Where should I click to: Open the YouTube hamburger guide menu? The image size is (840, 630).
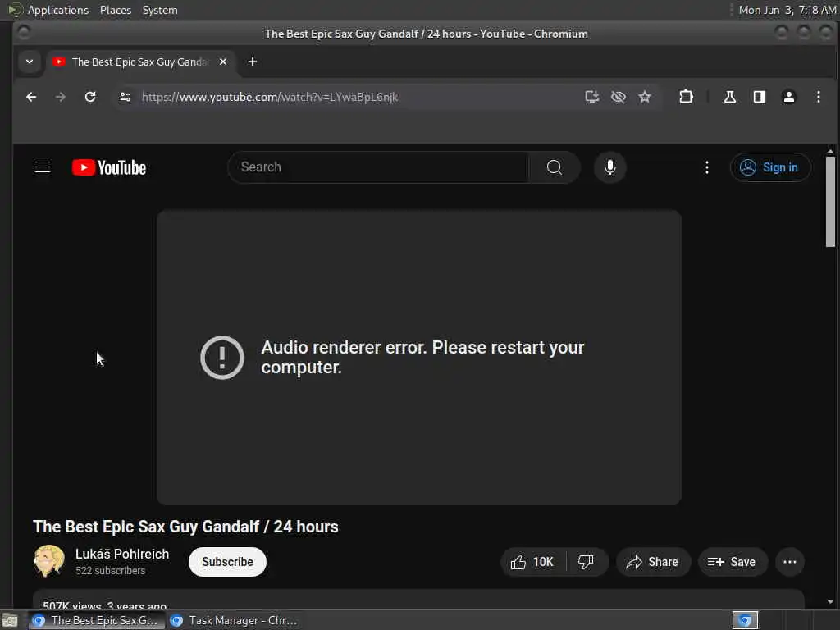click(x=43, y=167)
